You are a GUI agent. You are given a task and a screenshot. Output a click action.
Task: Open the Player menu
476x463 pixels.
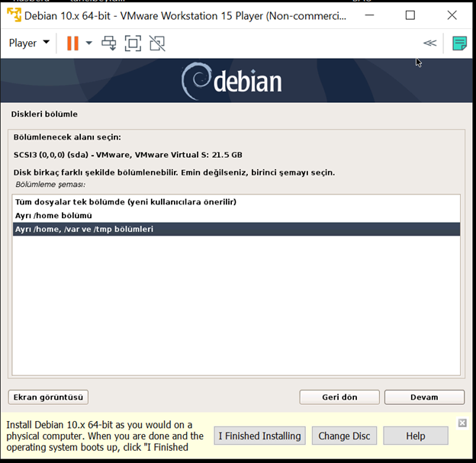(29, 43)
